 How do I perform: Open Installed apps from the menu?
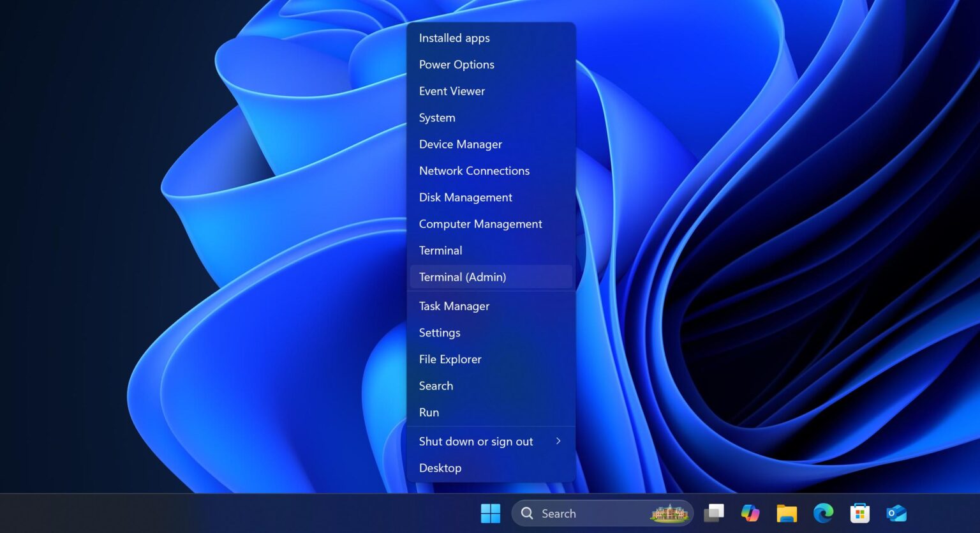coord(454,38)
